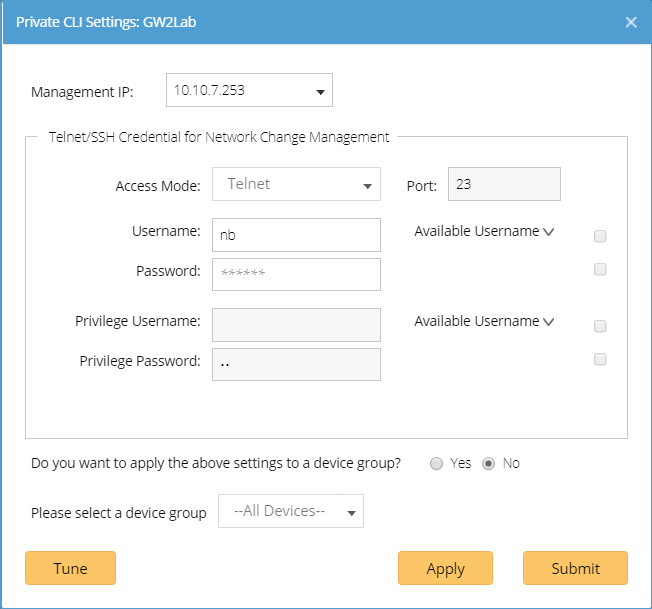Click the Password input field

pyautogui.click(x=296, y=274)
